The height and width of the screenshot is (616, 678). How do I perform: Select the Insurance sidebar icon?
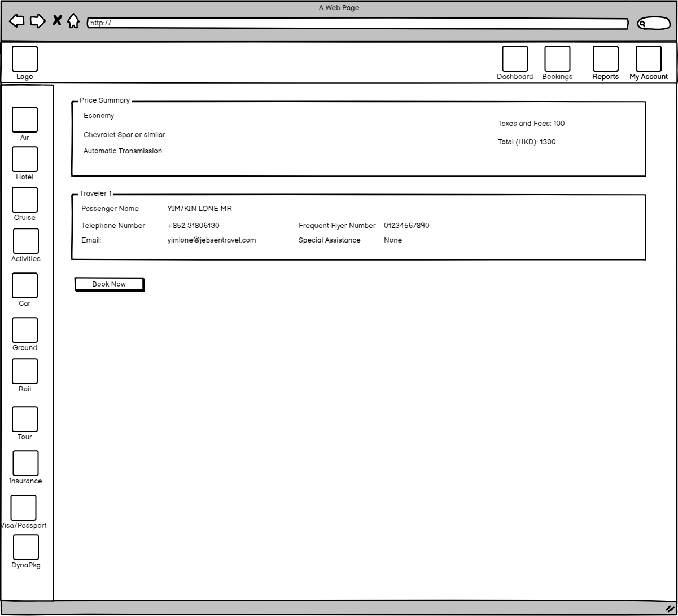(x=26, y=463)
